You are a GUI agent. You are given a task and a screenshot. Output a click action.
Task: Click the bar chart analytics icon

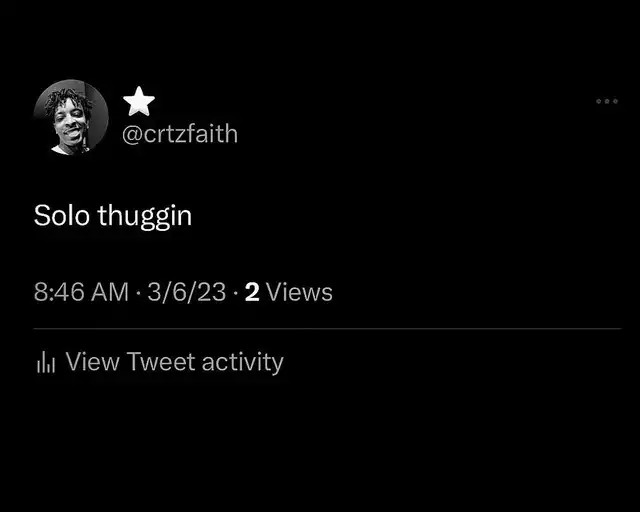pyautogui.click(x=46, y=362)
